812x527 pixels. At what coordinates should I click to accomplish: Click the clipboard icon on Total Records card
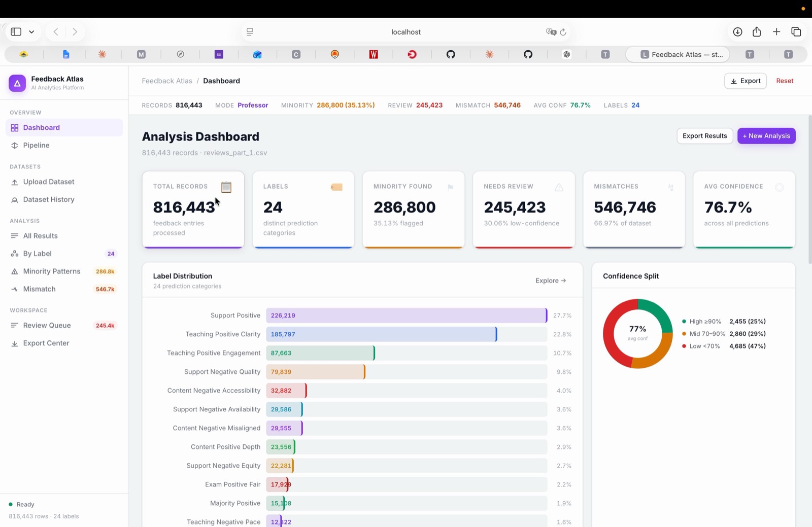click(226, 187)
